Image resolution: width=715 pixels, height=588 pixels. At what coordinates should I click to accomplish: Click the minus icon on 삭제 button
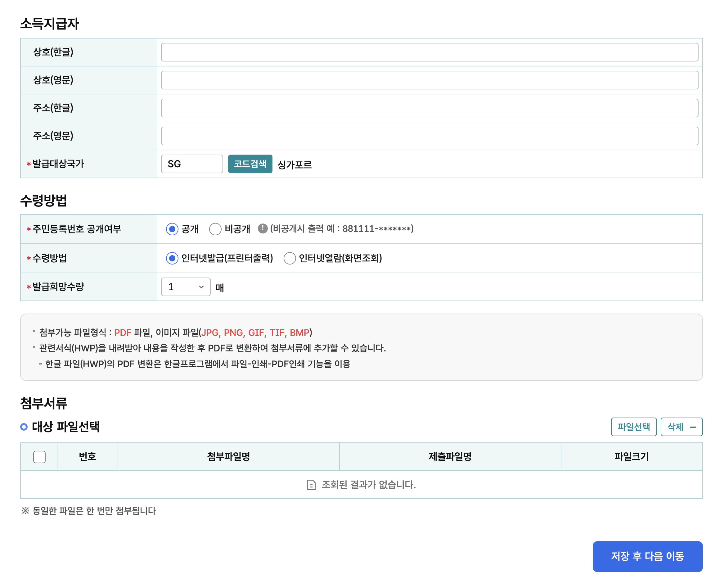pyautogui.click(x=693, y=427)
